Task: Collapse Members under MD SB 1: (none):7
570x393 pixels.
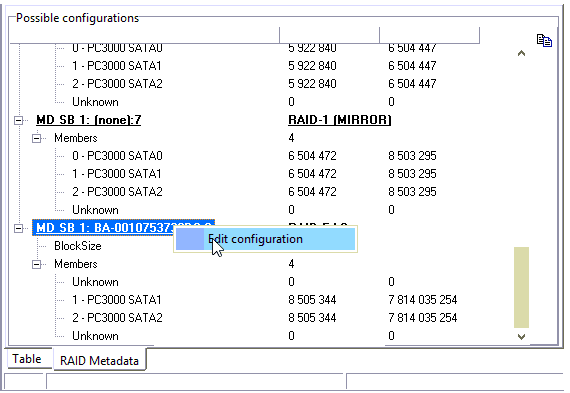Action: [36, 138]
